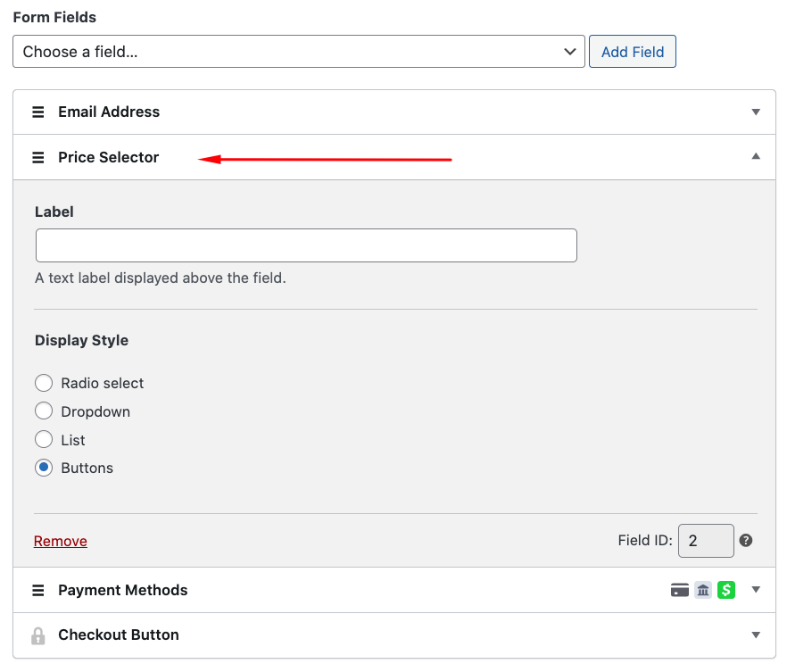Open the Choose a field dropdown
The image size is (787, 672).
pos(298,52)
